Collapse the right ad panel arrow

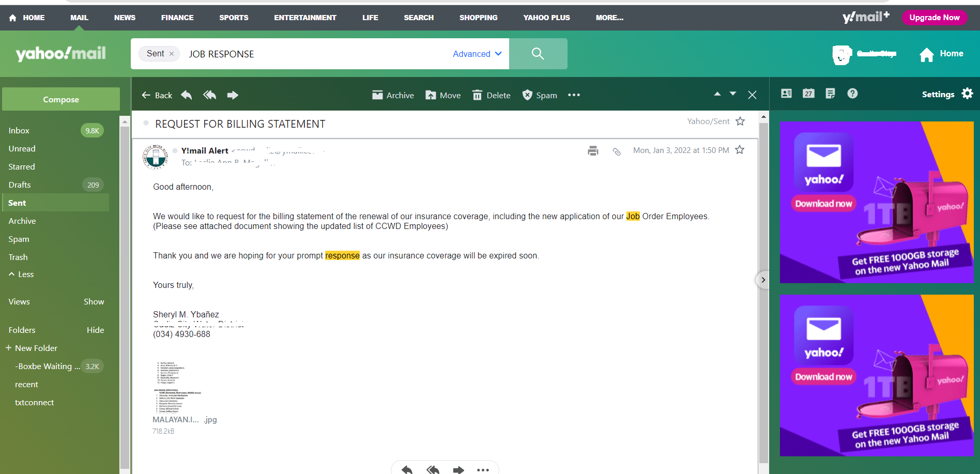pyautogui.click(x=763, y=280)
